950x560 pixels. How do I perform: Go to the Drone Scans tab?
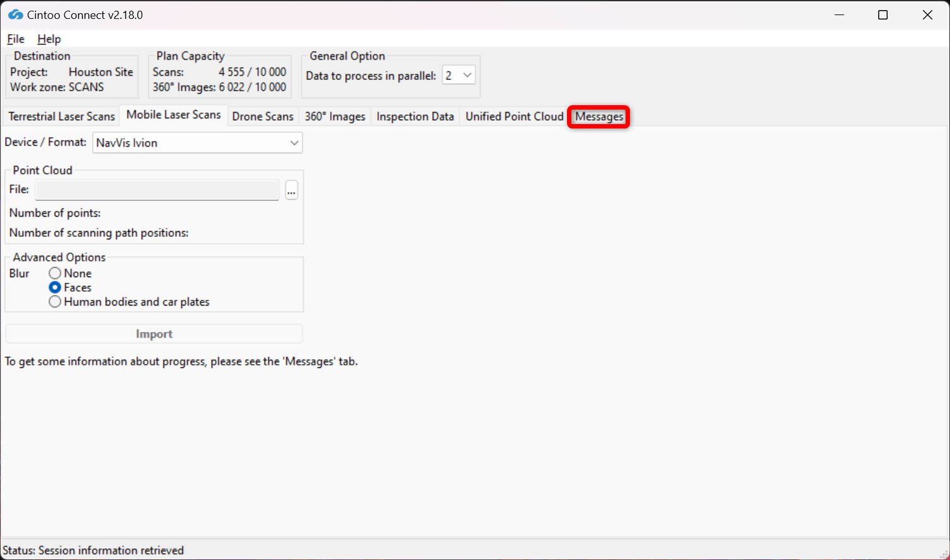pos(263,117)
